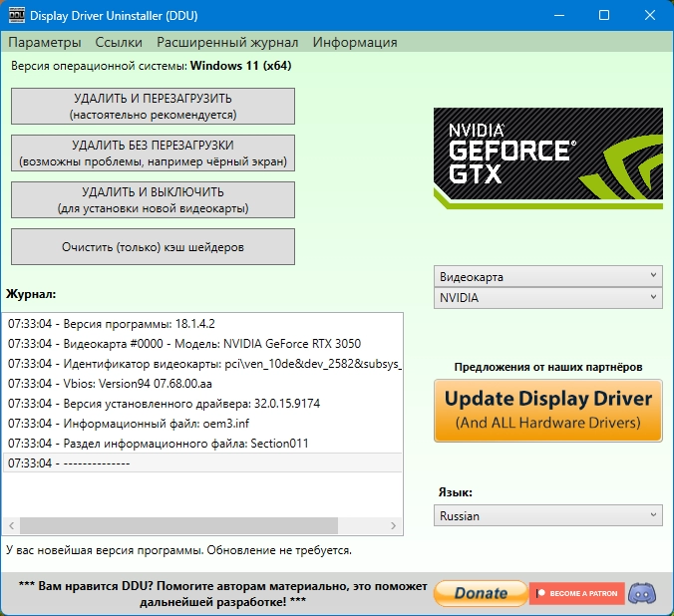
Task: Select log line Версия программы: 18.1.4.2
Action: click(202, 324)
